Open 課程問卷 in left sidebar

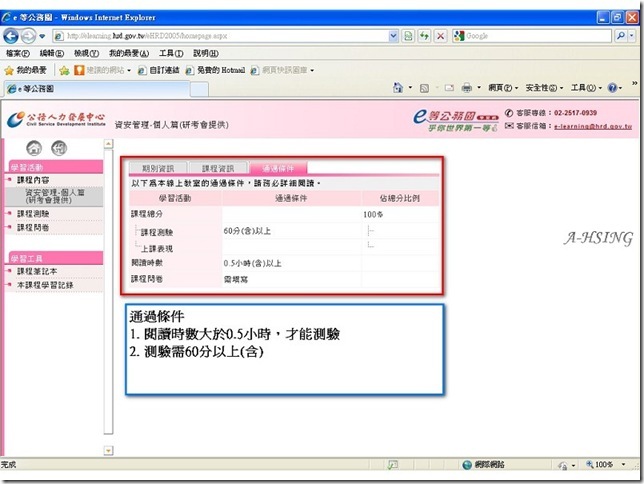(x=33, y=228)
